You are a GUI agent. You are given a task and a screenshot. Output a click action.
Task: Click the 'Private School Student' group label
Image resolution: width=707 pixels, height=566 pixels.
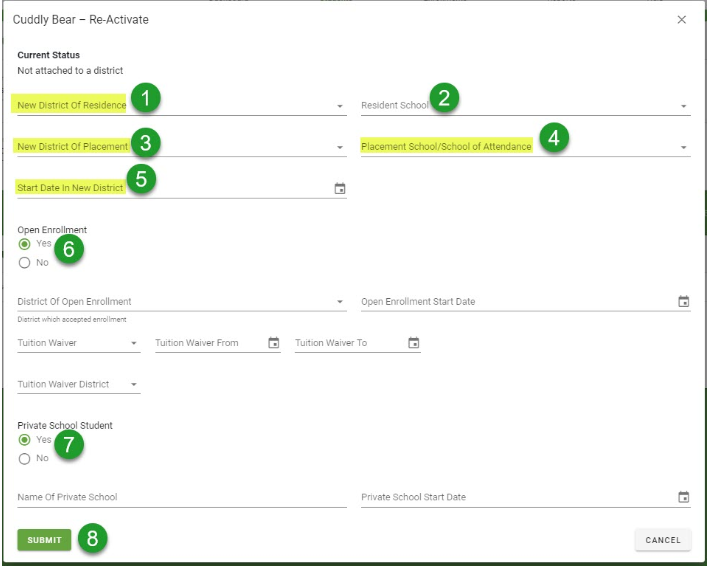pyautogui.click(x=65, y=425)
